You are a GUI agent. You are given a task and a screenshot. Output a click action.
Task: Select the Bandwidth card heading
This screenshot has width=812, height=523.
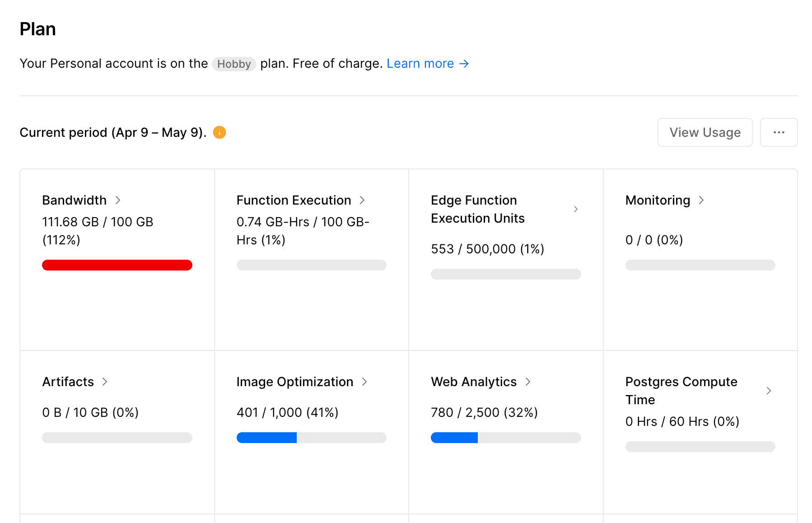(x=75, y=200)
